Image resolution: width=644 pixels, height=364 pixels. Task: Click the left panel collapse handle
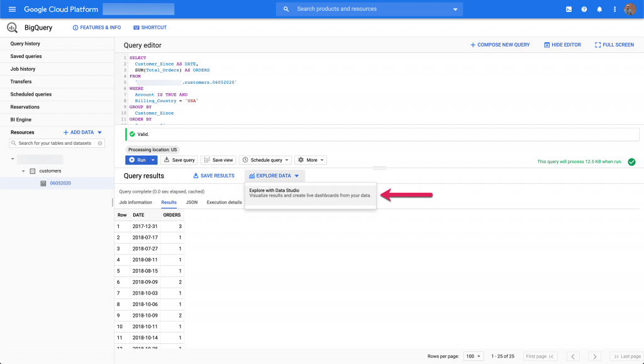(113, 202)
